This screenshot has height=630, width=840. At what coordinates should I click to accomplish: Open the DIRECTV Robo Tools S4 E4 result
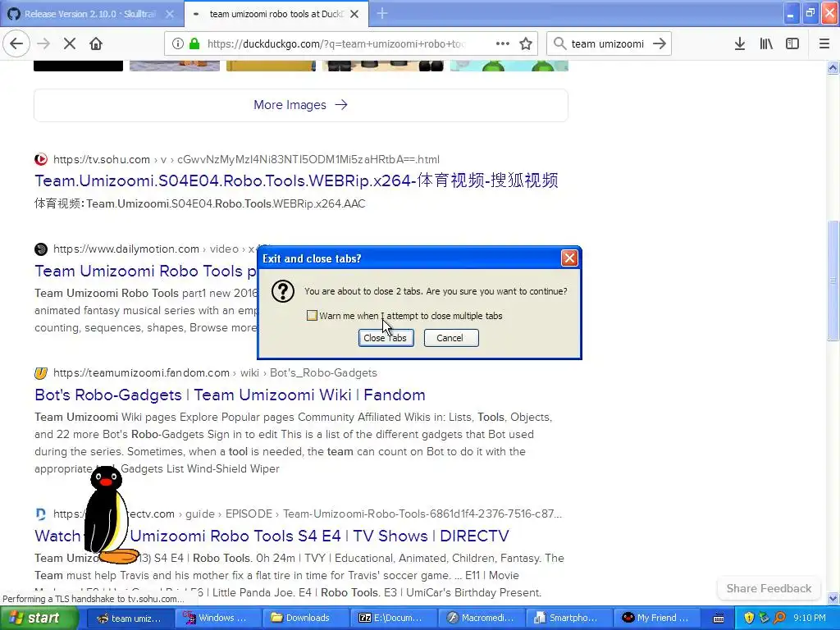(x=272, y=536)
